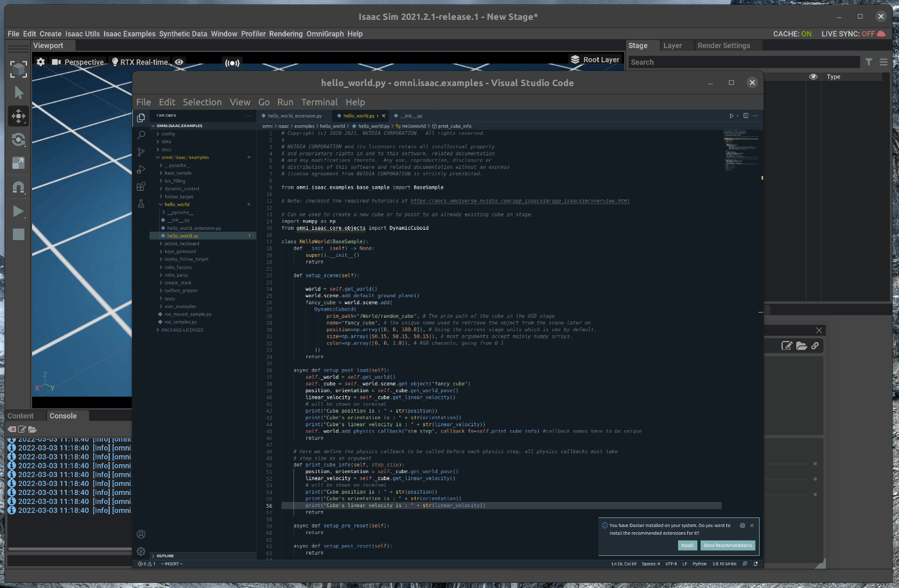The height and width of the screenshot is (588, 899).
Task: Open VS Code Source Control icon
Action: [x=141, y=152]
